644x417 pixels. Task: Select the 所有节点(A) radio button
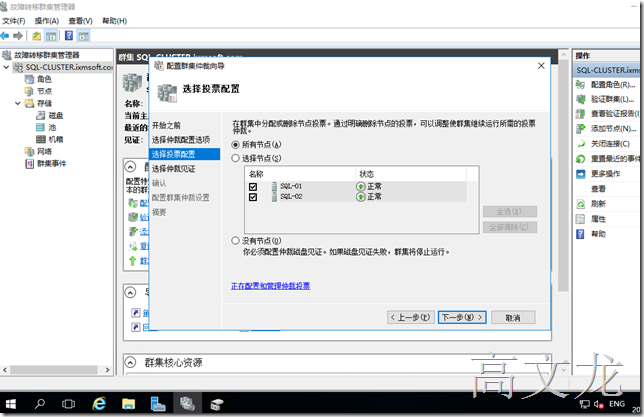point(235,145)
